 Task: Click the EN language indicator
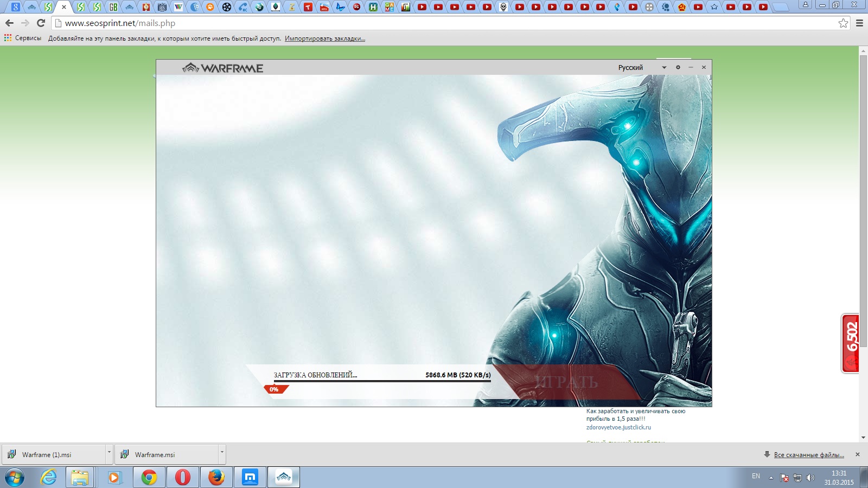coord(756,476)
